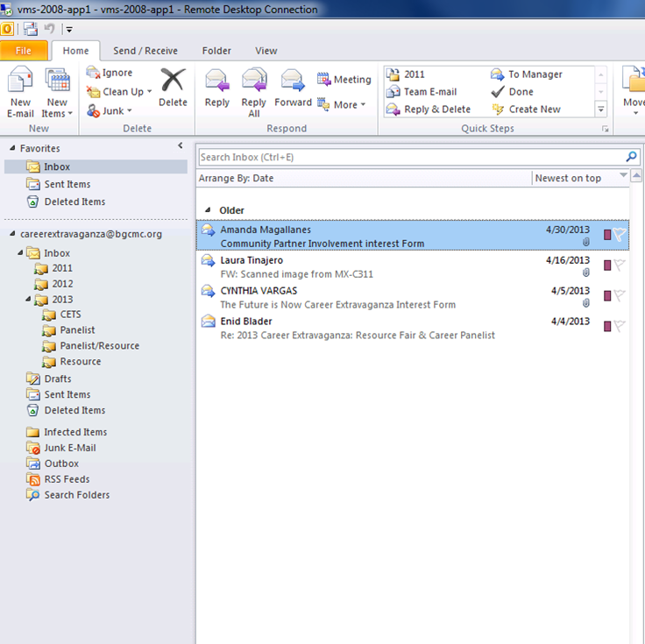Open the Quick Steps dialog launcher
This screenshot has width=645, height=644.
[605, 129]
